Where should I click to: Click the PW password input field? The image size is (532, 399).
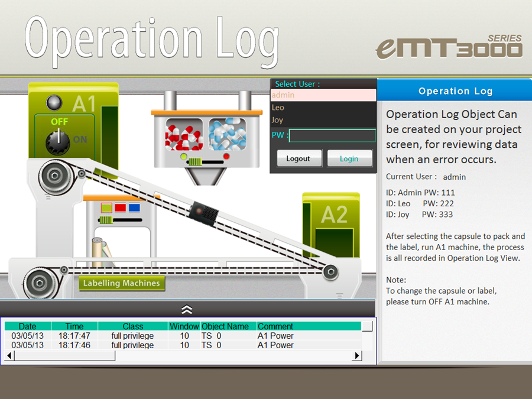[x=332, y=135]
